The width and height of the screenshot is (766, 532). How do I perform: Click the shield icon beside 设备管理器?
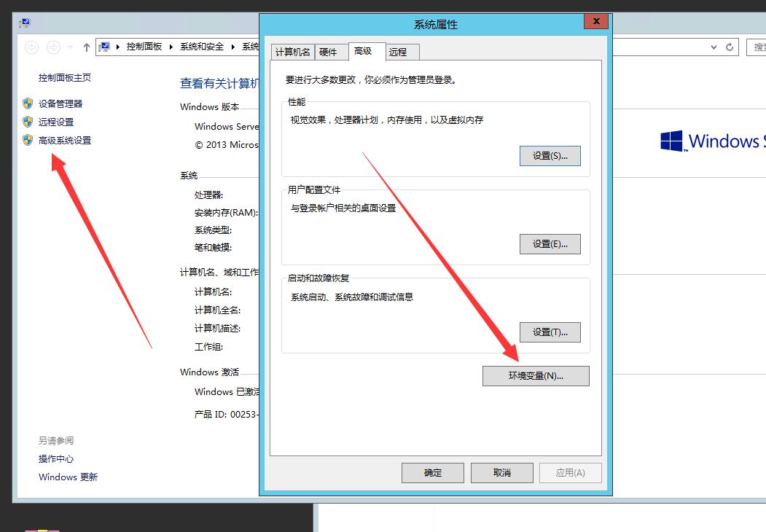pos(28,103)
